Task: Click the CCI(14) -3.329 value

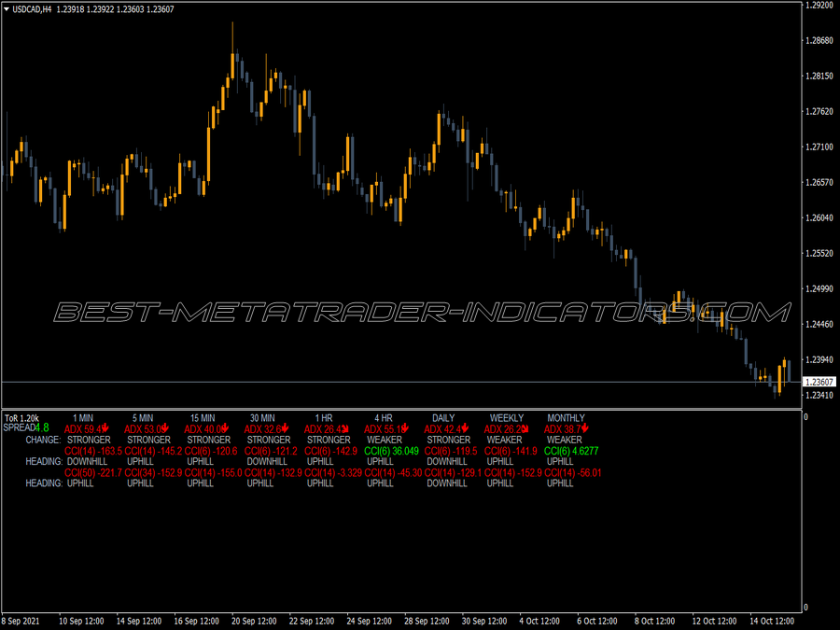Action: click(x=334, y=473)
